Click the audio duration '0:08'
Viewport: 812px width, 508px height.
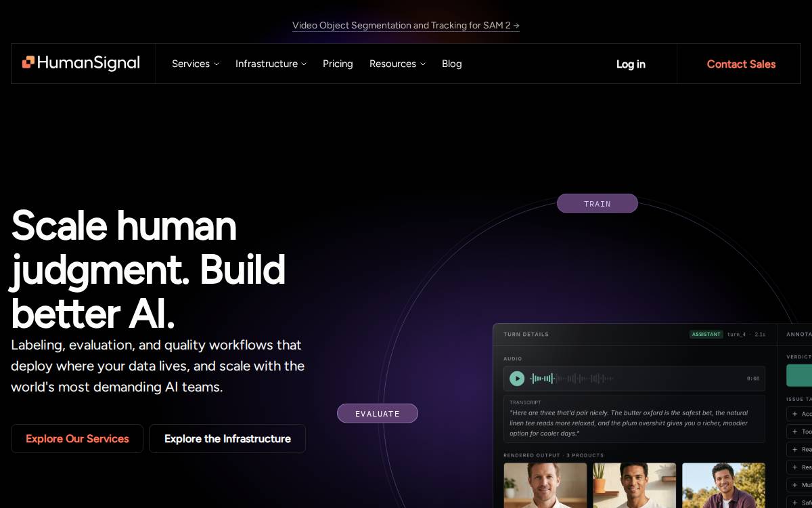[753, 379]
